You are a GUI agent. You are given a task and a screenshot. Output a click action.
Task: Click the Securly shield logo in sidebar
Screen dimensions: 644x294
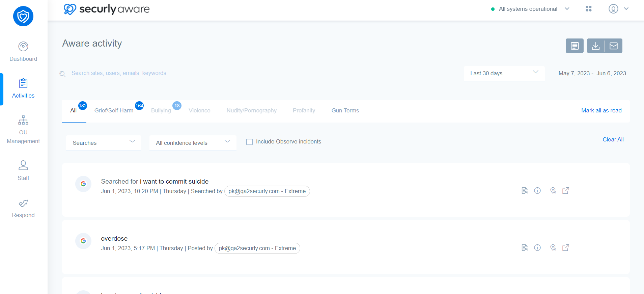tap(23, 16)
